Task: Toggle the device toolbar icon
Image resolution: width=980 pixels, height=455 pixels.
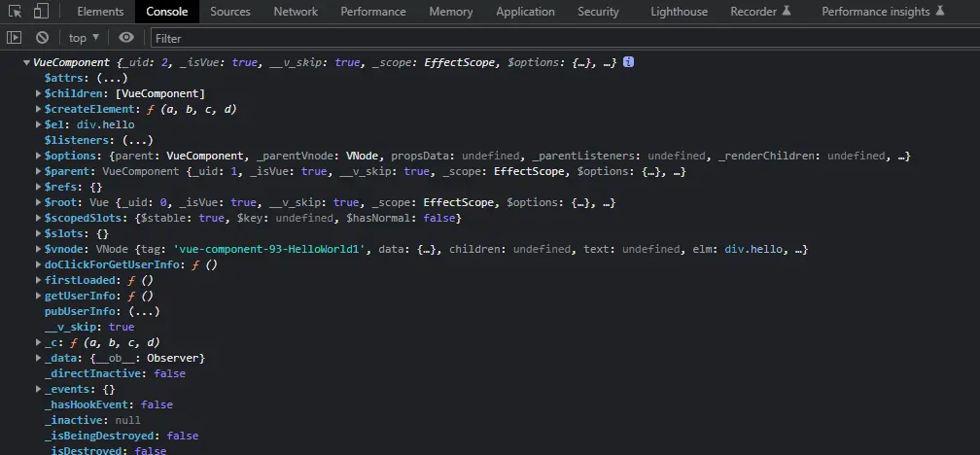Action: (41, 12)
